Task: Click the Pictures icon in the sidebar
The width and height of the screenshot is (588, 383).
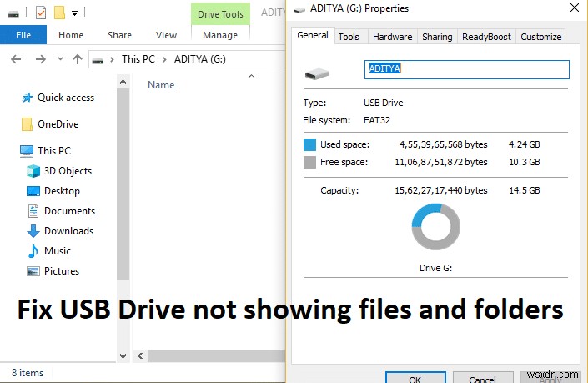Action: (33, 271)
